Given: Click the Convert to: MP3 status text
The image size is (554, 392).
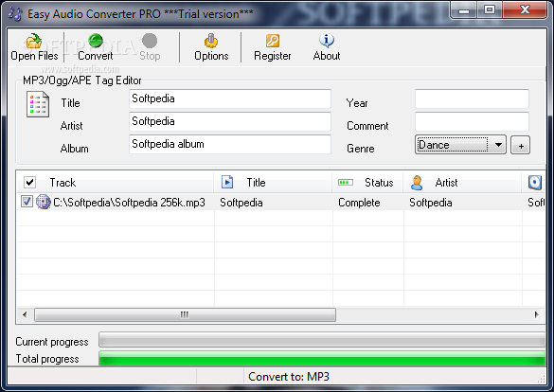Looking at the screenshot, I should pos(289,377).
